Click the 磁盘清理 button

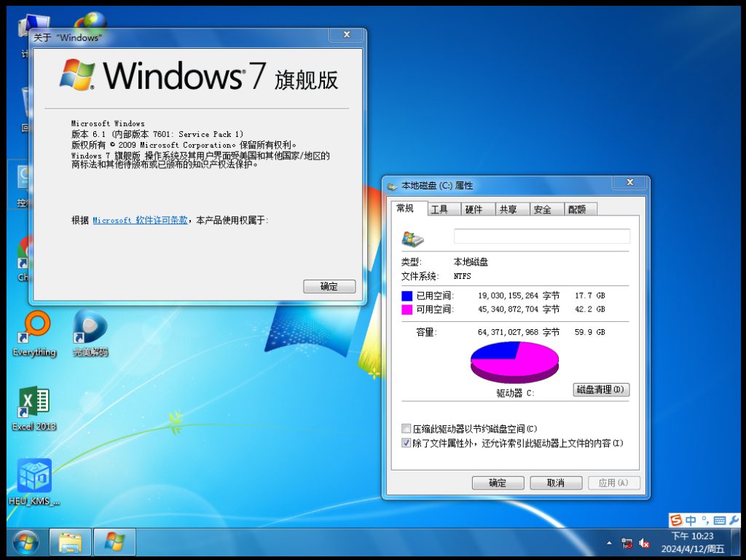click(600, 390)
